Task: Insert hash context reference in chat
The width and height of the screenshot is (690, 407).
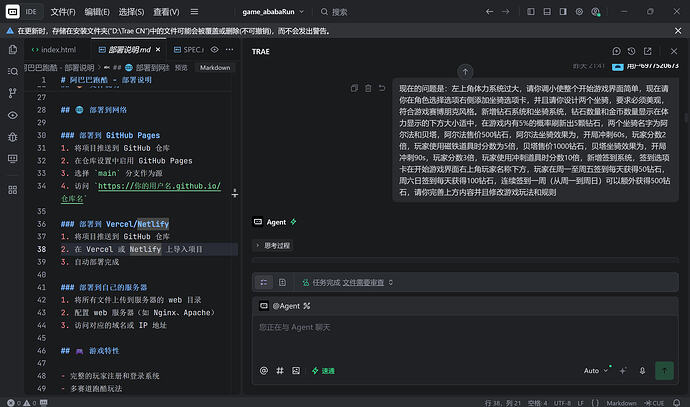Action: 280,371
